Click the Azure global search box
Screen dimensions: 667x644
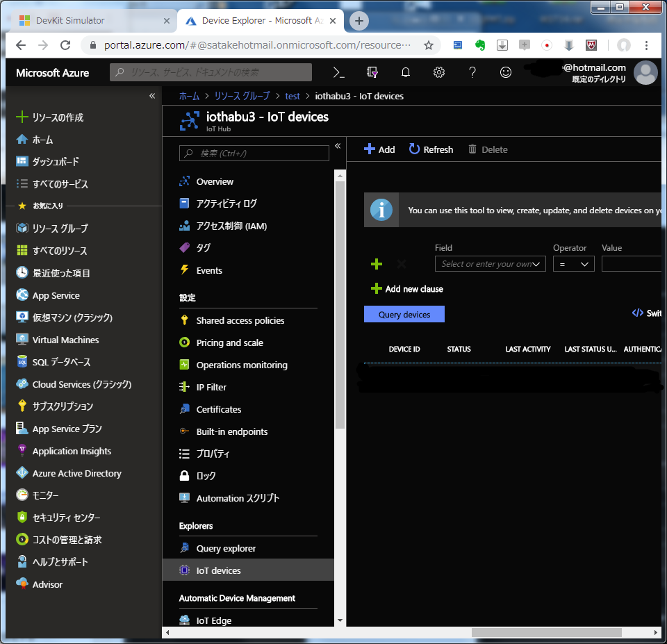pos(211,72)
